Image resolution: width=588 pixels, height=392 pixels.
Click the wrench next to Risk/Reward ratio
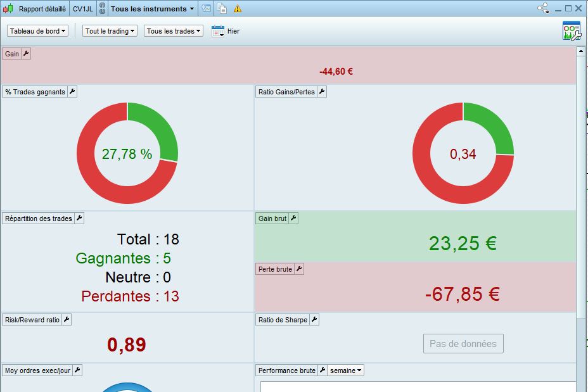(67, 320)
